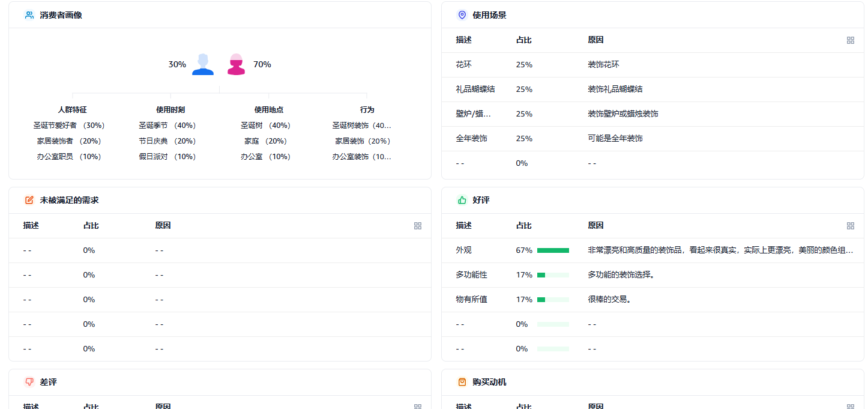
Task: Click the 购买动机 shopping bag icon
Action: click(x=462, y=382)
